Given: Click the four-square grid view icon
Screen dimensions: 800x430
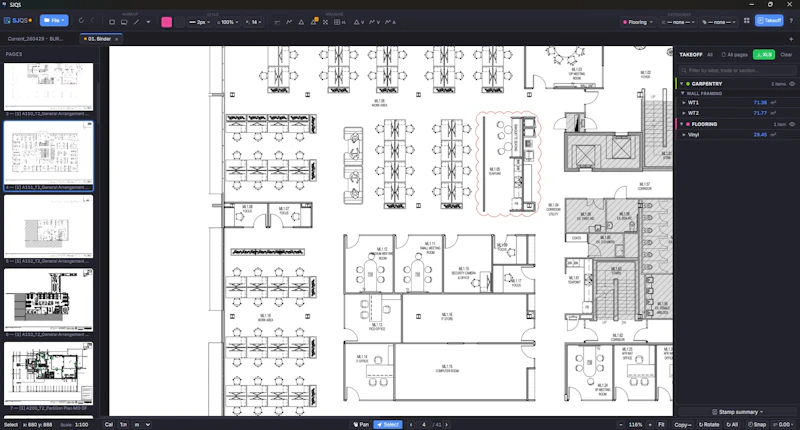Looking at the screenshot, I should [747, 20].
